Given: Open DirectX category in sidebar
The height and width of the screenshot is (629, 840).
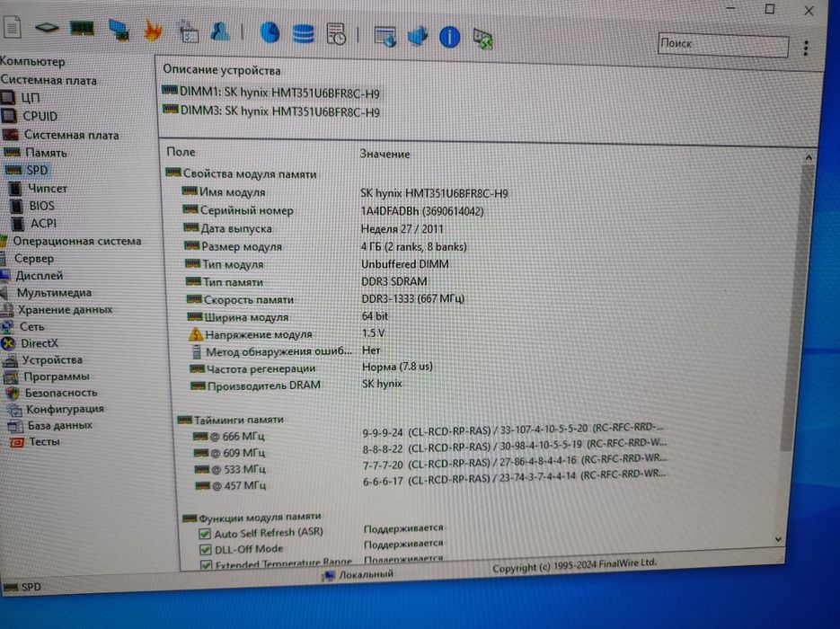Looking at the screenshot, I should coord(30,343).
